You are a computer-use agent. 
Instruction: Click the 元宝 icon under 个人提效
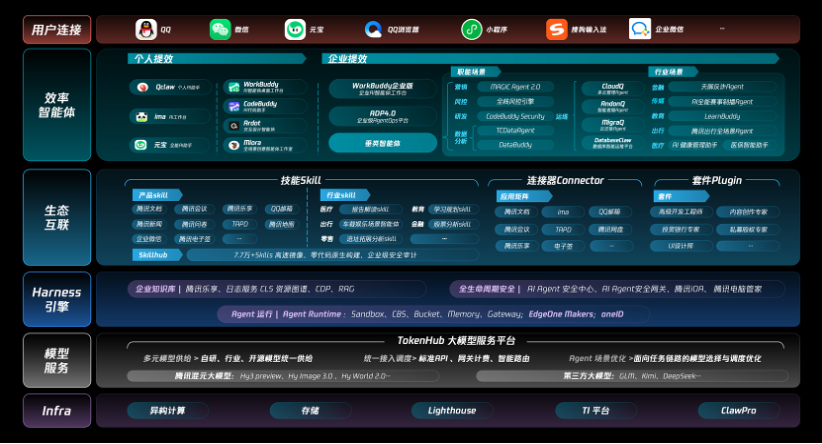click(x=140, y=145)
